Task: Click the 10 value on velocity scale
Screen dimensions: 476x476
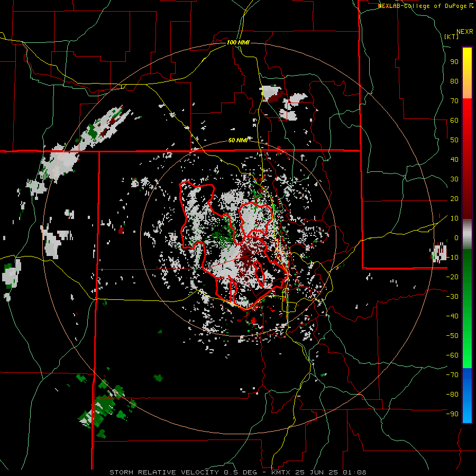Action: [x=454, y=218]
